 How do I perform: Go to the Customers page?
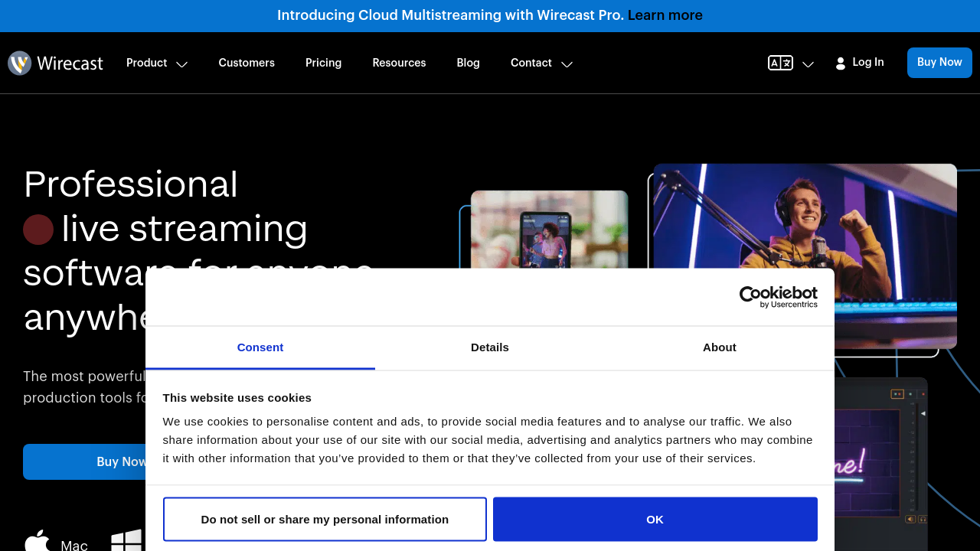(247, 63)
